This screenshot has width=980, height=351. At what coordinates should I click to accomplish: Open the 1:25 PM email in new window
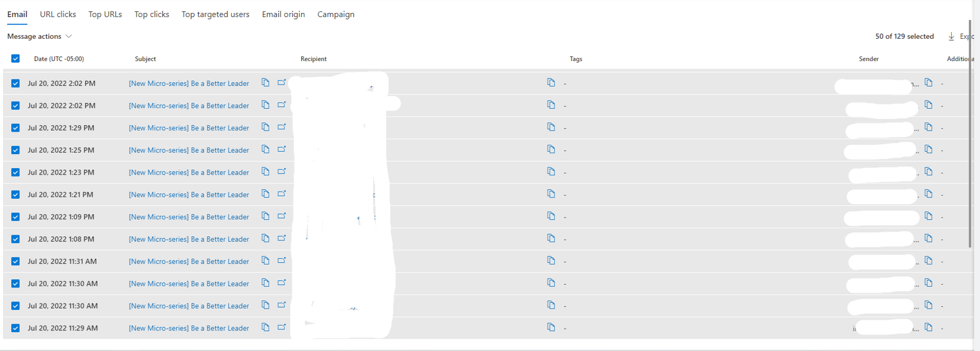click(282, 149)
